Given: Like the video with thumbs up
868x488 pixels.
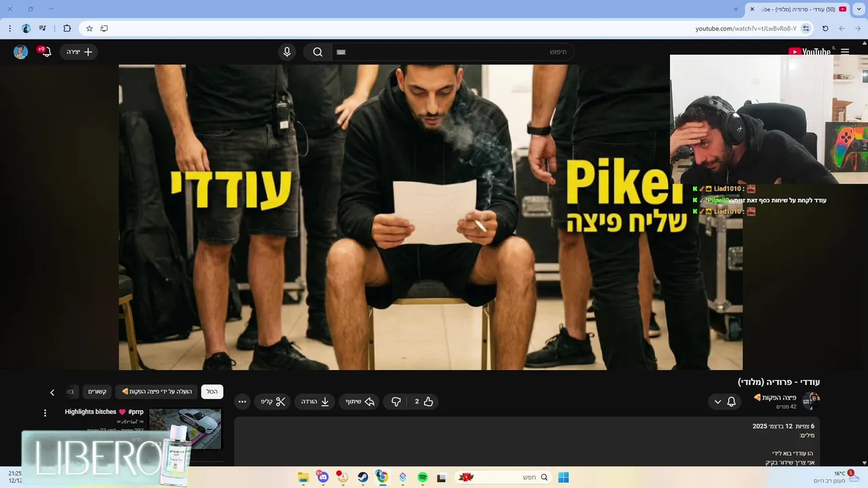Looking at the screenshot, I should (x=422, y=401).
